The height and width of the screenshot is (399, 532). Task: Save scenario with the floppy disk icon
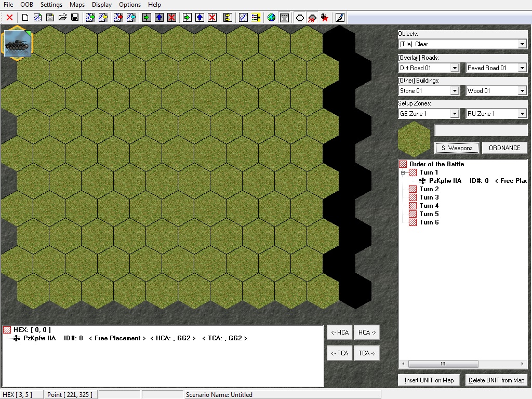[75, 17]
